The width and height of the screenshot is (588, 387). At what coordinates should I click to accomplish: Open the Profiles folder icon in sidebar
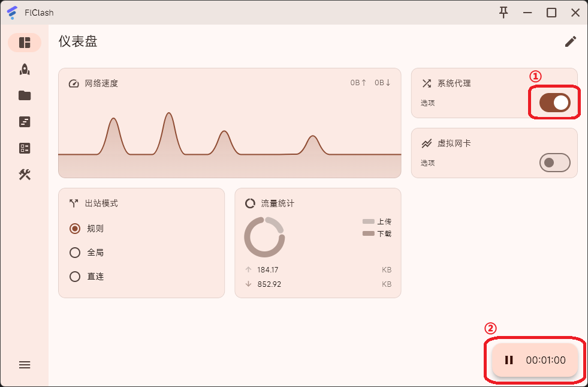coord(25,95)
